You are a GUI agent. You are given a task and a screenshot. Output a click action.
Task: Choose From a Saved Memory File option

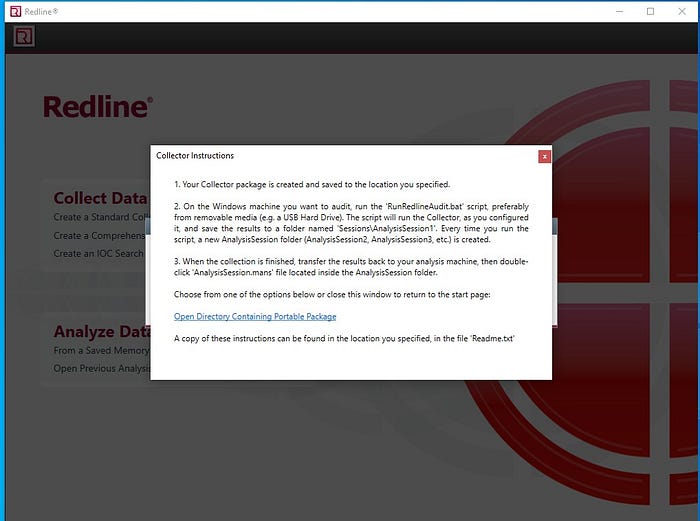[x=102, y=350]
